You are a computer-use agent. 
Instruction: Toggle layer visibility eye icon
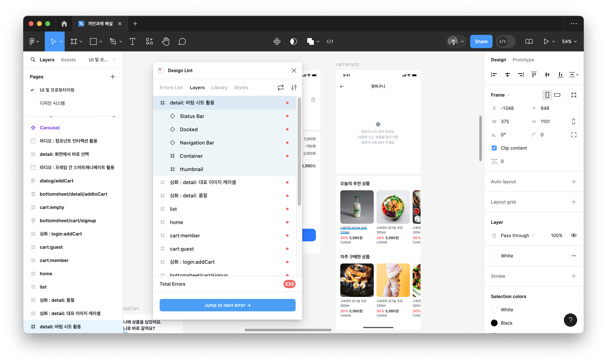click(574, 235)
